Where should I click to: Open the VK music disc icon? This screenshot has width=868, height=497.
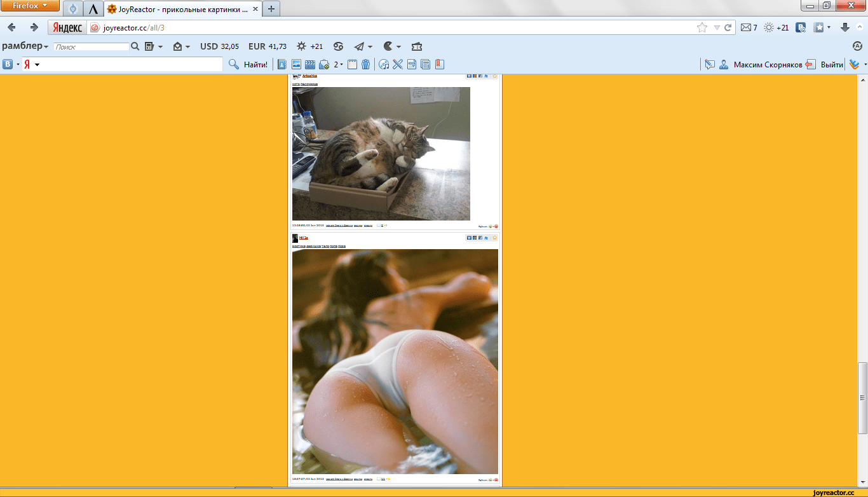[384, 64]
